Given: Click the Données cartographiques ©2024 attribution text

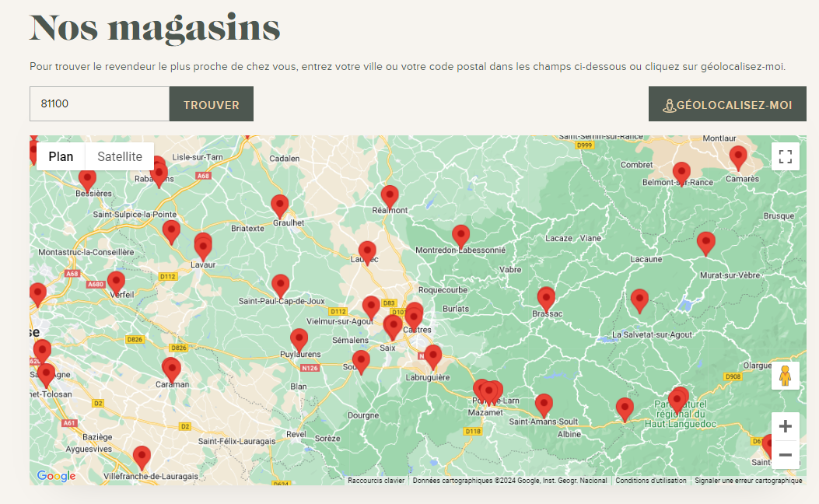Looking at the screenshot, I should click(x=509, y=481).
